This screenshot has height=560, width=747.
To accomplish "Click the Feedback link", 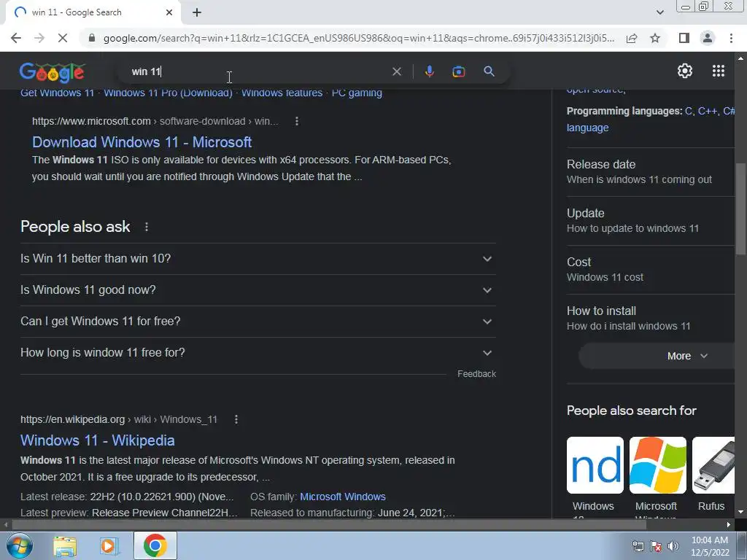I will 476,374.
